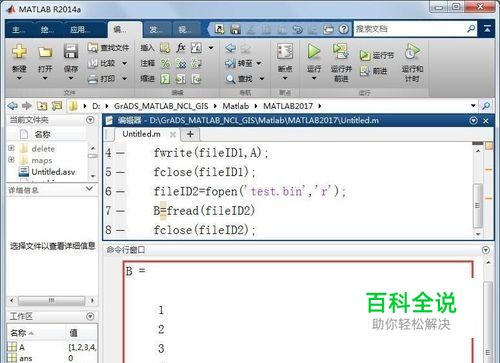
Task: Click the smart indent icon in 缩进 row
Action: pos(165,79)
